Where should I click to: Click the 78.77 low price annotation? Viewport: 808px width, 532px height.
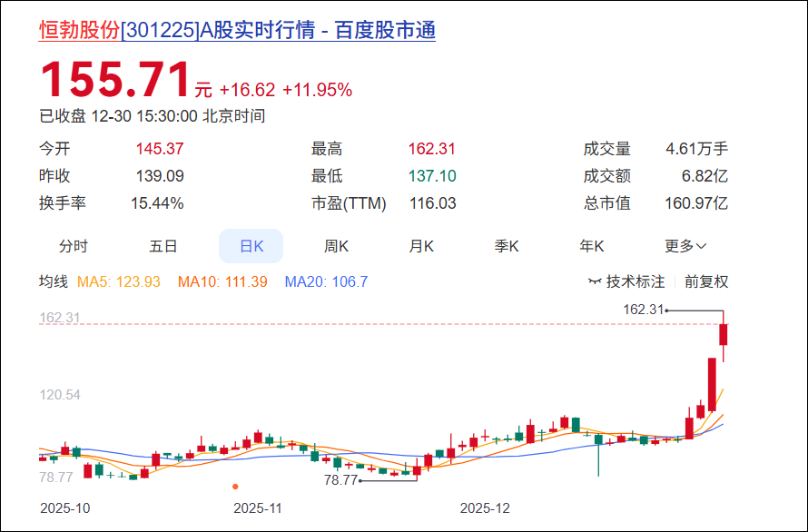tap(340, 480)
